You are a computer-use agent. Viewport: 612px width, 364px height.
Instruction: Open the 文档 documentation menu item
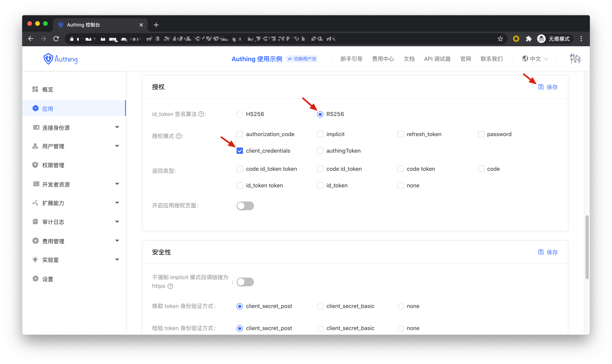[x=409, y=59]
